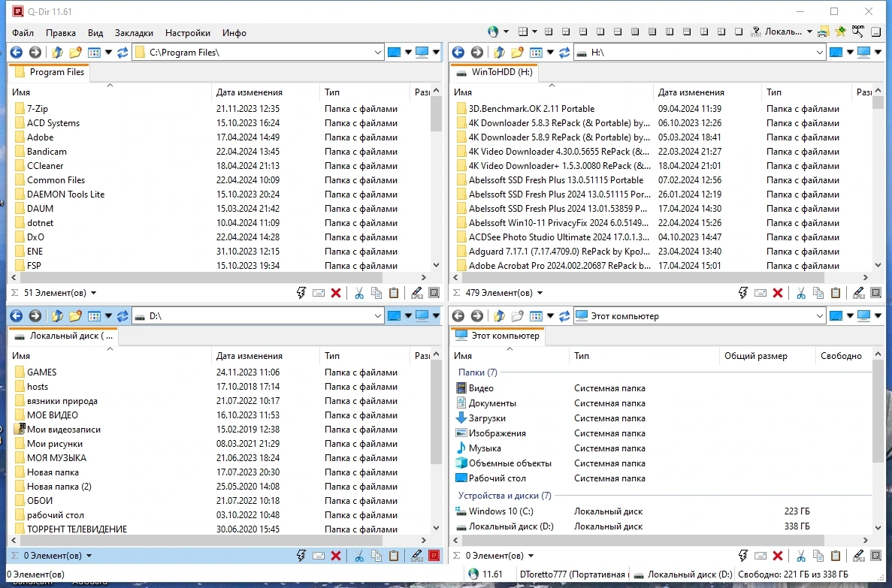The image size is (892, 588).
Task: Select the МОЯ МУЗЫКА folder
Action: click(56, 458)
